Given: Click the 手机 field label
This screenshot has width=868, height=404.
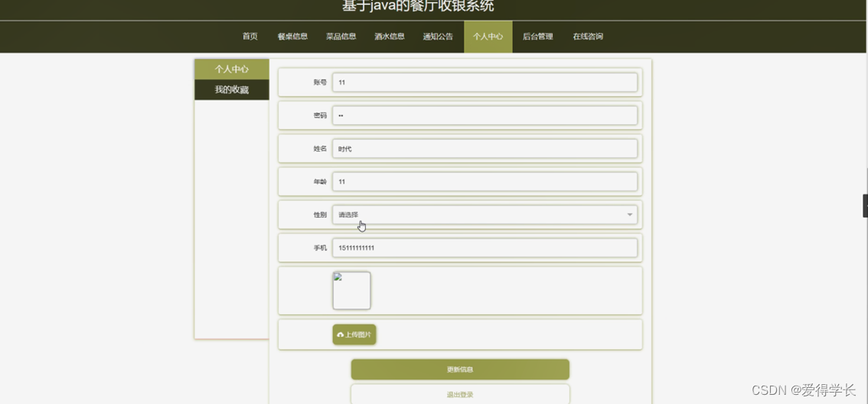Looking at the screenshot, I should pyautogui.click(x=320, y=248).
